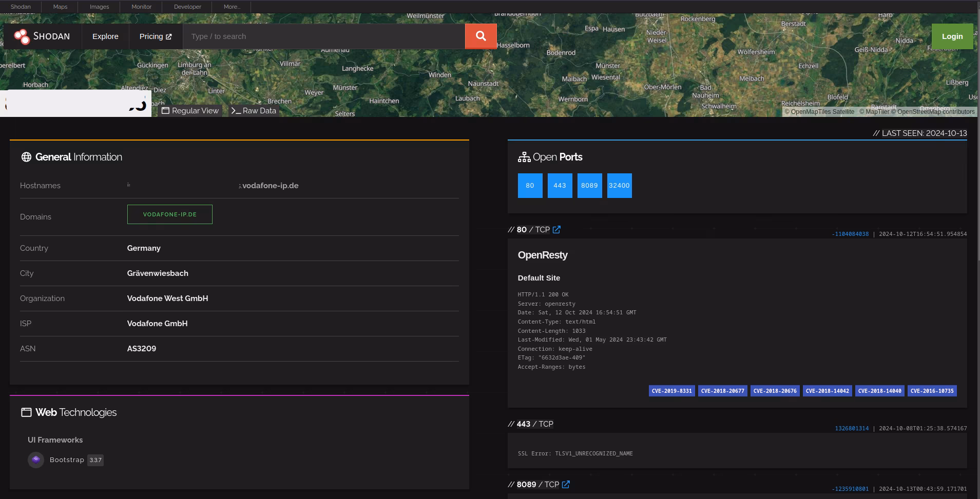Open the CVE-2019-8331 tag

pos(671,391)
